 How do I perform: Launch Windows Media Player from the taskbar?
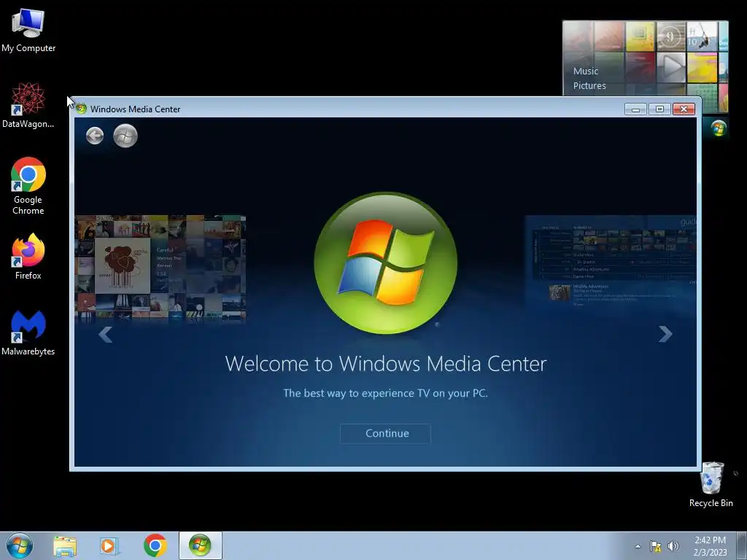point(109,546)
